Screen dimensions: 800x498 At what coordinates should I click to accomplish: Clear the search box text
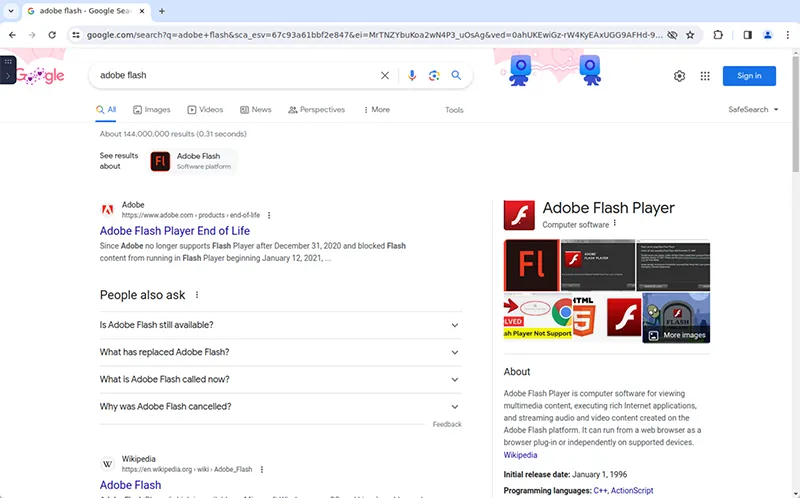point(385,75)
